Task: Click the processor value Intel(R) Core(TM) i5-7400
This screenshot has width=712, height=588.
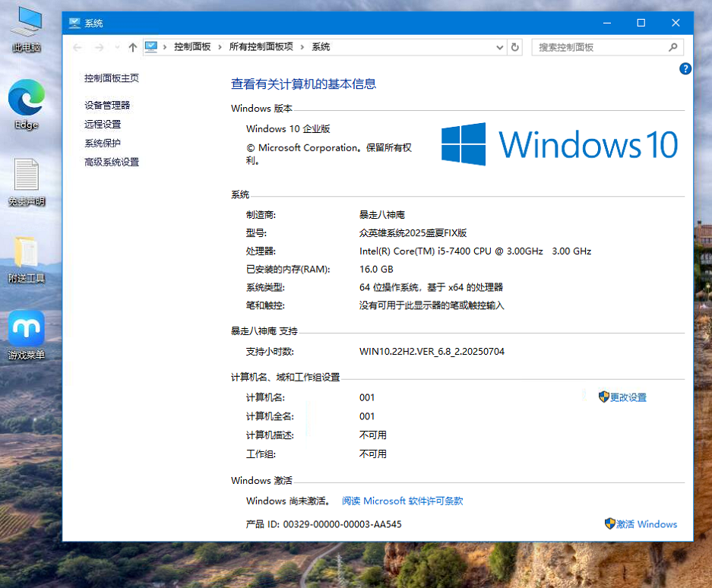Action: (475, 251)
